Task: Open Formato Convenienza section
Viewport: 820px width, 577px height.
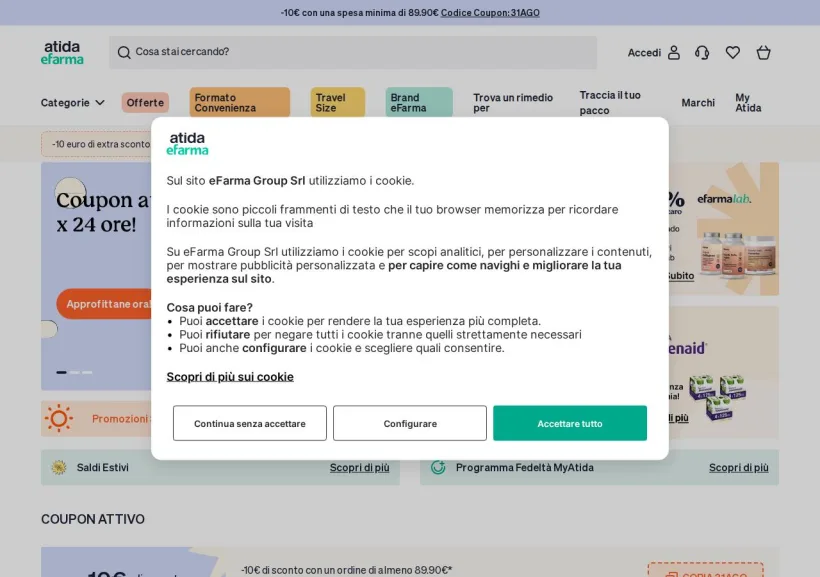Action: (x=240, y=103)
